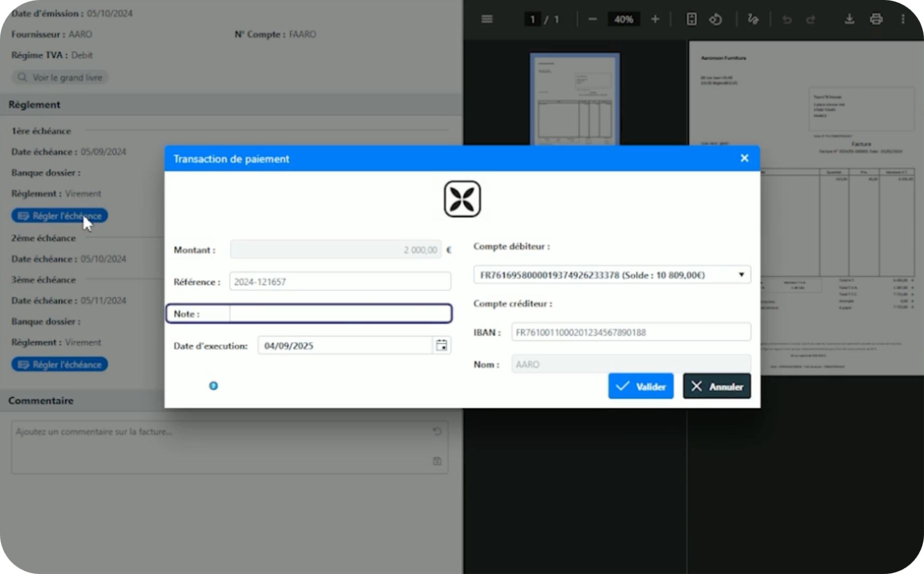Viewport: 924px width, 574px height.
Task: Click the 40% zoom level field
Action: click(623, 19)
